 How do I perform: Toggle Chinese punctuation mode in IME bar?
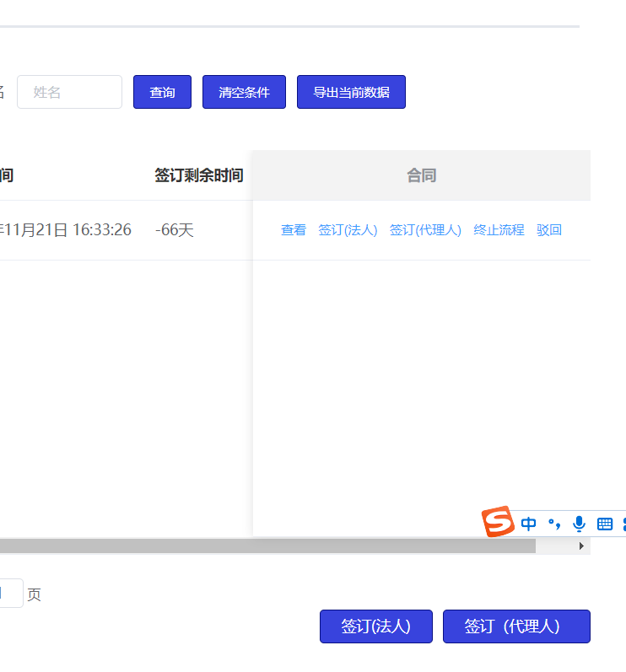pyautogui.click(x=554, y=524)
